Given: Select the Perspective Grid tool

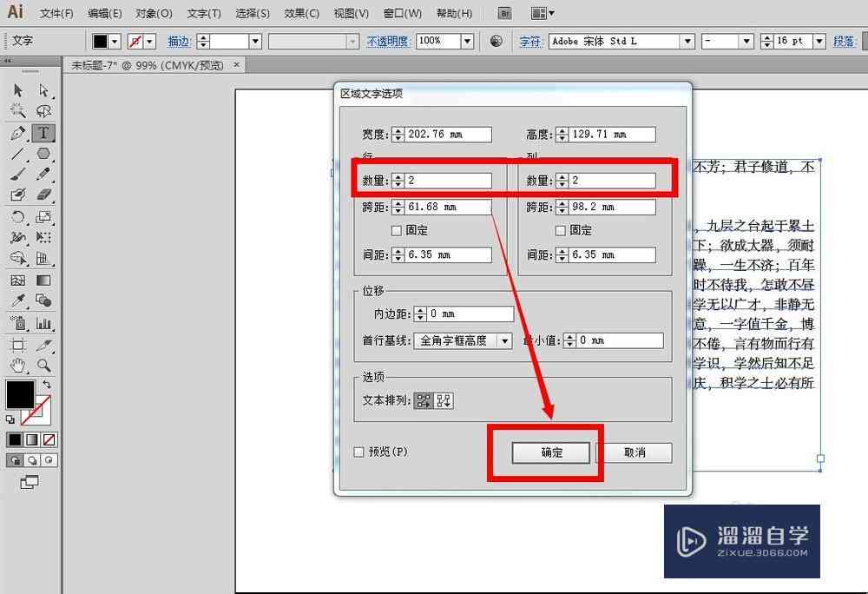Looking at the screenshot, I should [x=43, y=259].
